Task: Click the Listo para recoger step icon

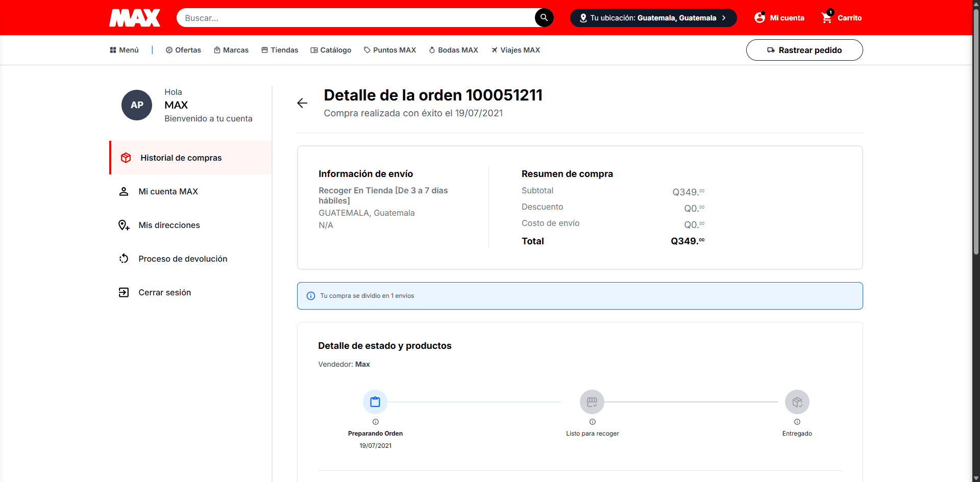Action: (x=592, y=402)
